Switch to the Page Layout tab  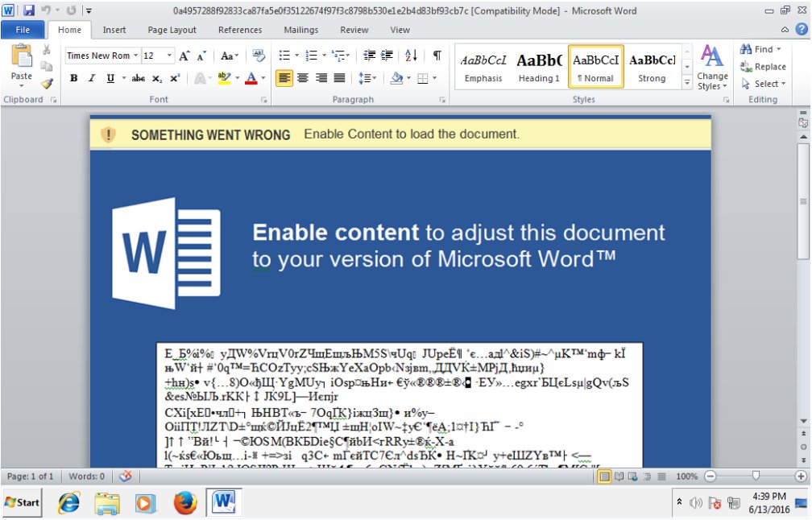172,30
